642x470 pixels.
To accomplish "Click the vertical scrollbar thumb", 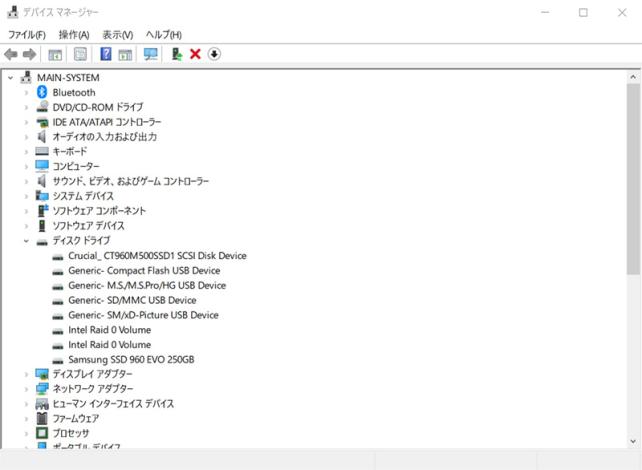I will pos(633,179).
